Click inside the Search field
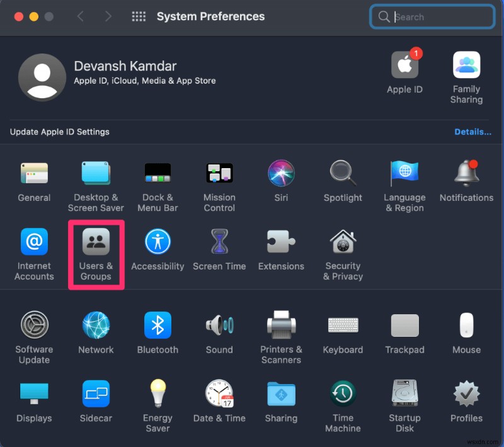Viewport: 504px width, 447px height. [435, 17]
